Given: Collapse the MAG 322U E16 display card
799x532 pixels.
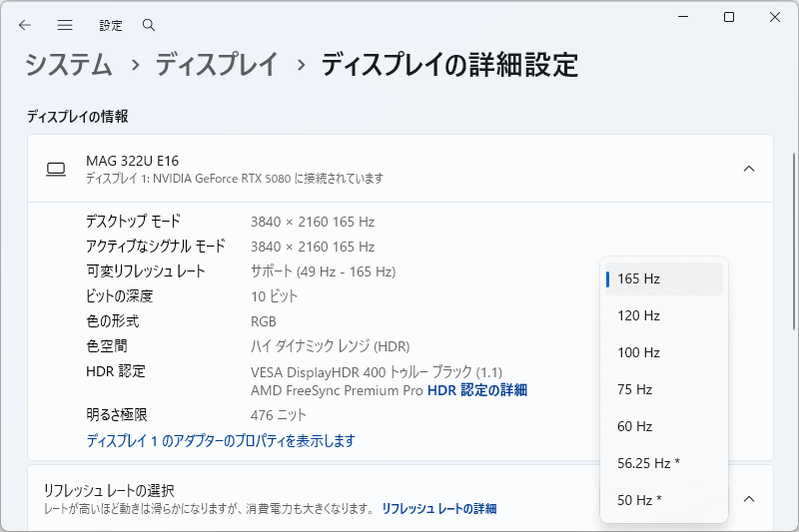Looking at the screenshot, I should coord(748,169).
